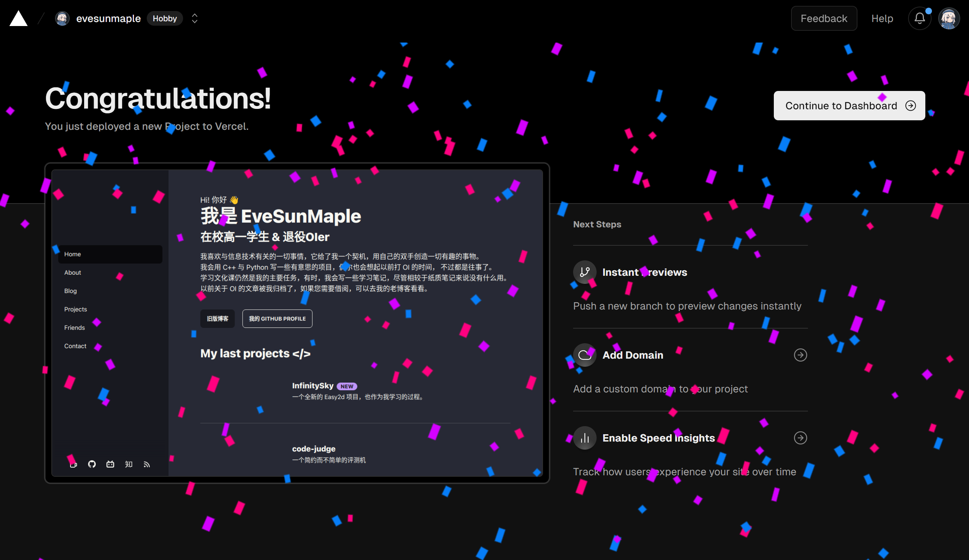Click the Instant Previews branch icon
The image size is (969, 560).
pyautogui.click(x=584, y=272)
